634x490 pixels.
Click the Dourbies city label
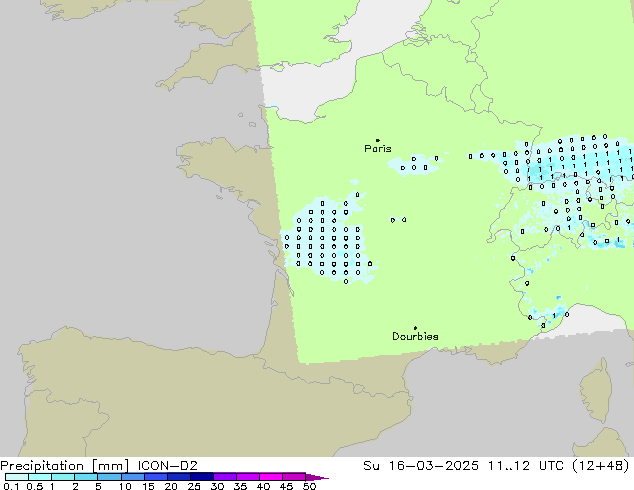415,336
